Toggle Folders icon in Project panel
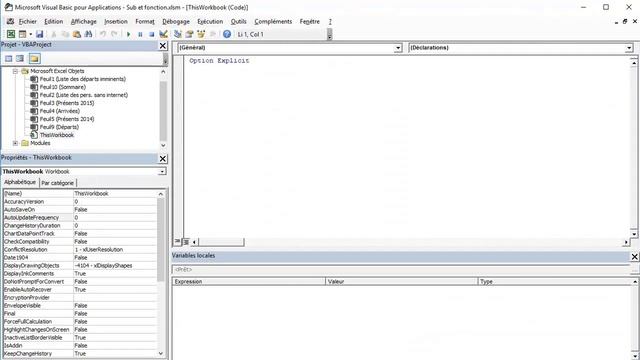This screenshot has height=360, width=640. point(34,59)
